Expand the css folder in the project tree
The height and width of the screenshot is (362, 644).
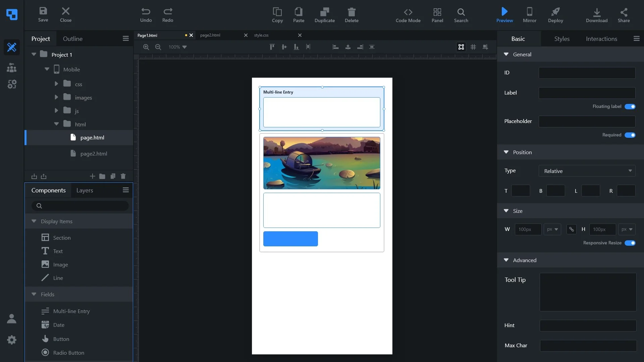[56, 84]
